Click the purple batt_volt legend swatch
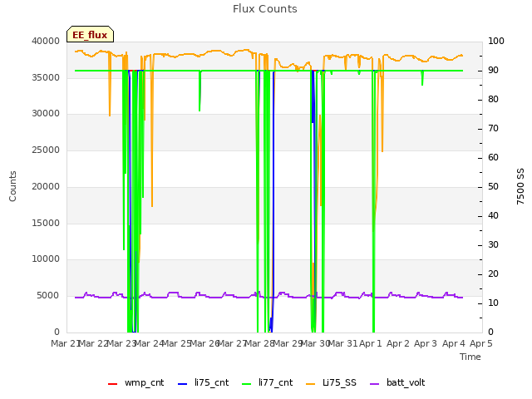 pos(374,384)
